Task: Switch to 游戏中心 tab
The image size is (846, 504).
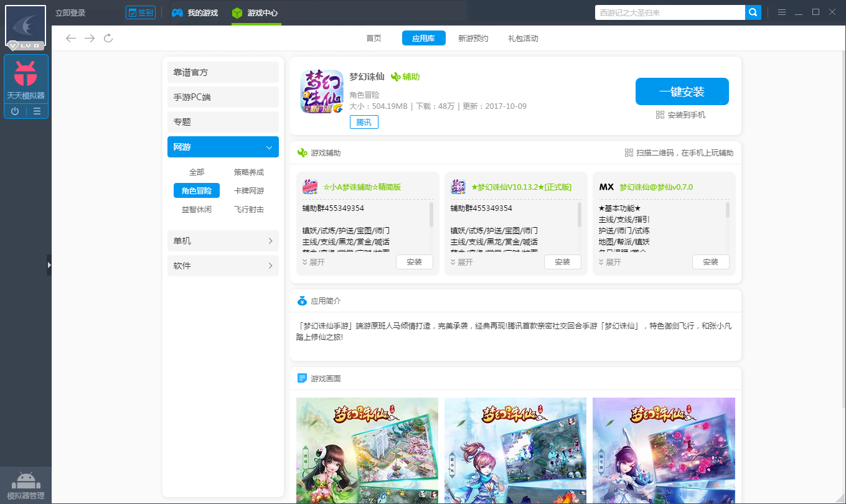Action: click(x=255, y=12)
